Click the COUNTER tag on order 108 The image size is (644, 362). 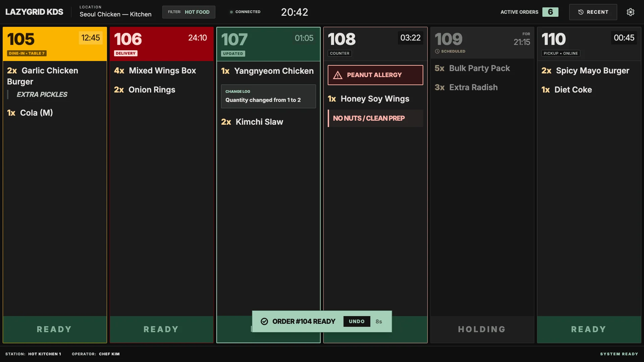tap(339, 53)
